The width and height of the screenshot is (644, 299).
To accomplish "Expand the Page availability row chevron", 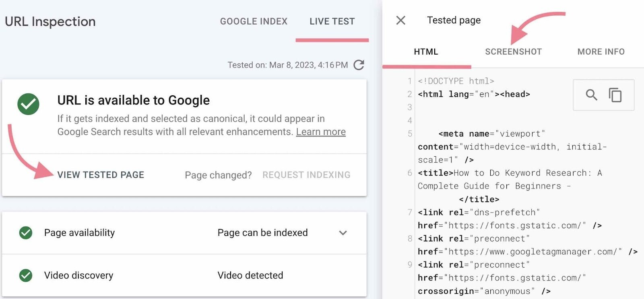I will point(343,233).
